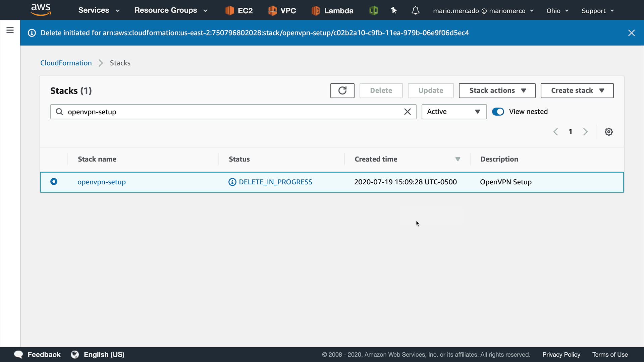Clear the openvpn-setup search filter
Viewport: 644px width, 362px height.
tap(407, 112)
